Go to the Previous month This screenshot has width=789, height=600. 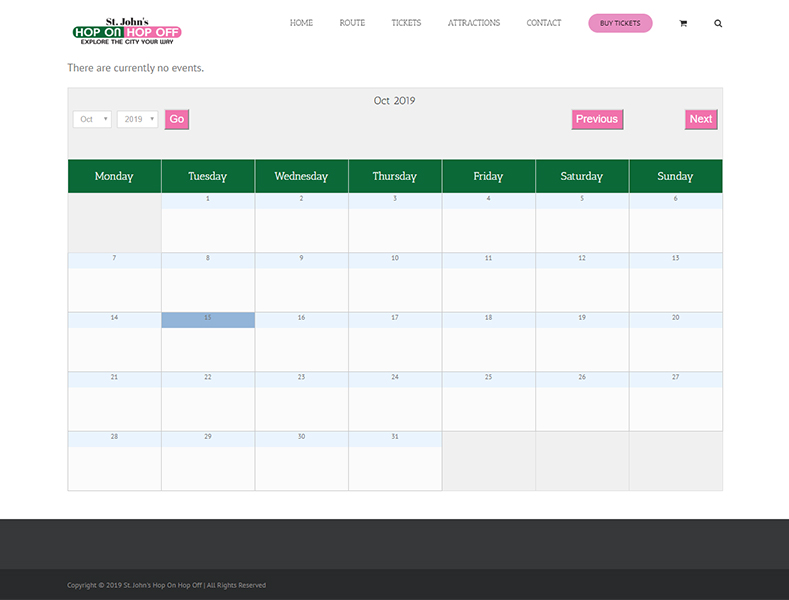coord(597,119)
